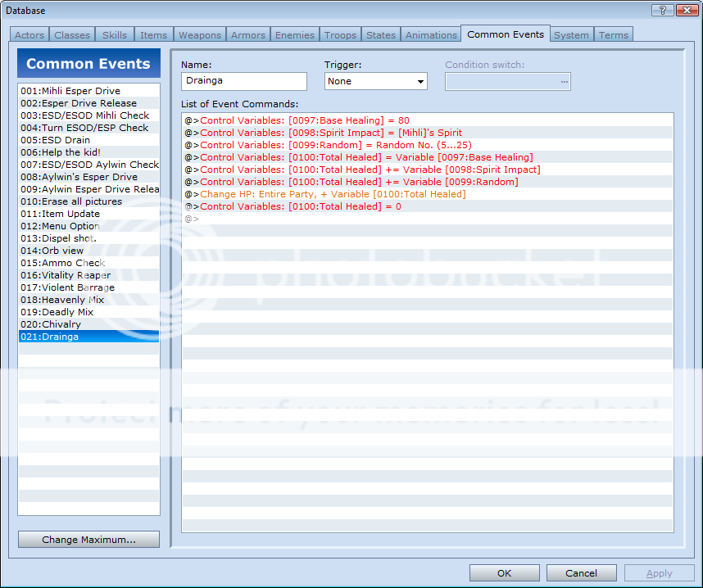
Task: Open the Terms tab
Action: pyautogui.click(x=613, y=35)
